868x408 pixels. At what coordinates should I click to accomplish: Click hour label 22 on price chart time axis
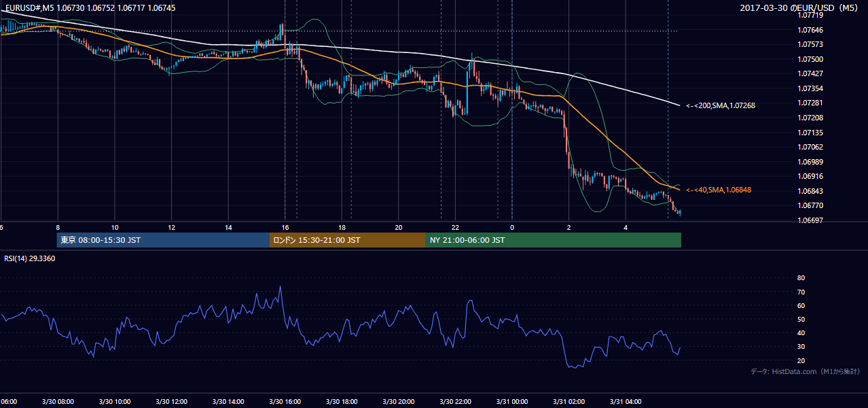tap(455, 227)
